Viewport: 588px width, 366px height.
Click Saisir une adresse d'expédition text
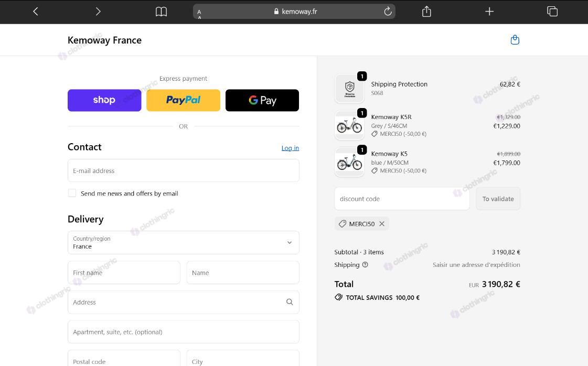(x=476, y=265)
